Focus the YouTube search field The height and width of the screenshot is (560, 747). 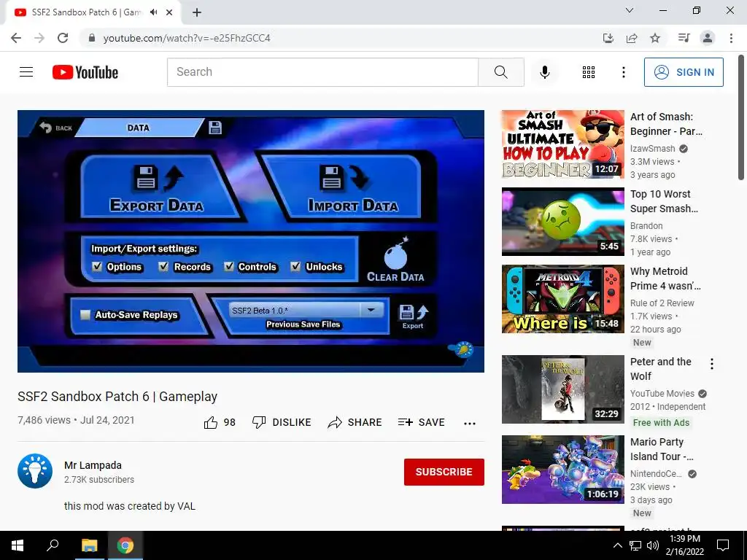pos(322,72)
